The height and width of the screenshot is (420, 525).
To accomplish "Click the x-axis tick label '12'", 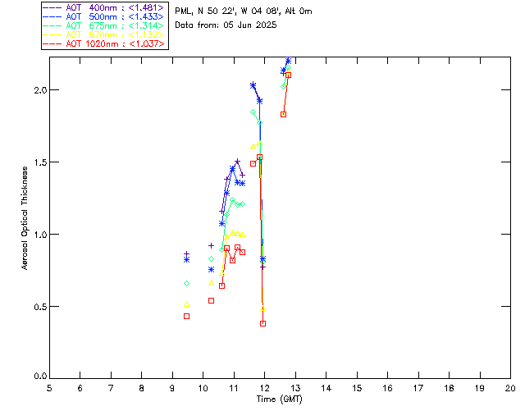I will click(264, 388).
